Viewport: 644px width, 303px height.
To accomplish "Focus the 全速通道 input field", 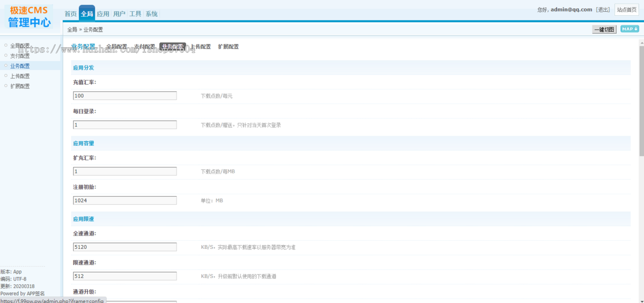I will [125, 247].
